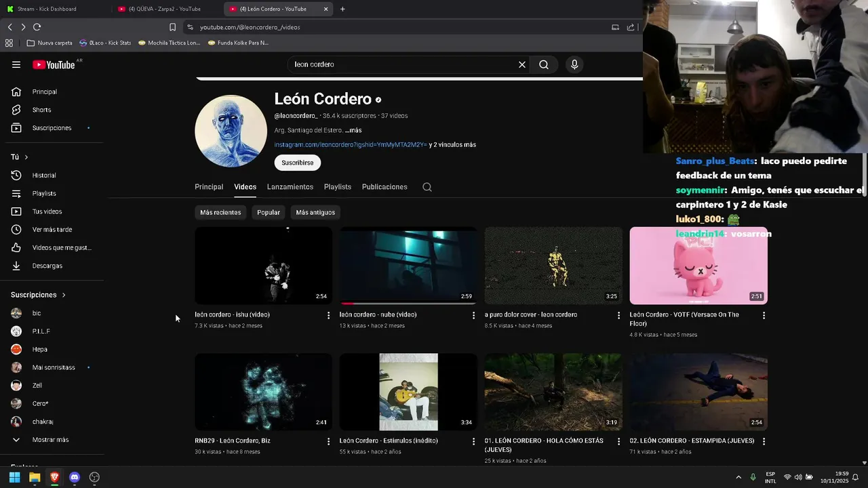The height and width of the screenshot is (488, 868).
Task: Share the page from address bar
Action: pyautogui.click(x=631, y=27)
